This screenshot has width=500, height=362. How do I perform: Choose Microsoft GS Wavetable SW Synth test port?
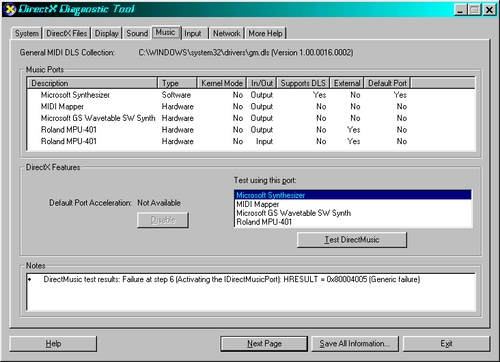(353, 213)
